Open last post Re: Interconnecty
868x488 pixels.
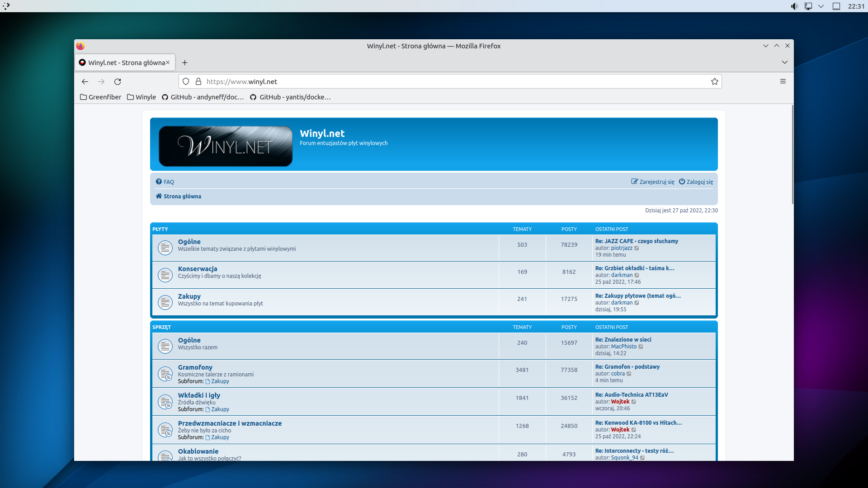(x=634, y=451)
